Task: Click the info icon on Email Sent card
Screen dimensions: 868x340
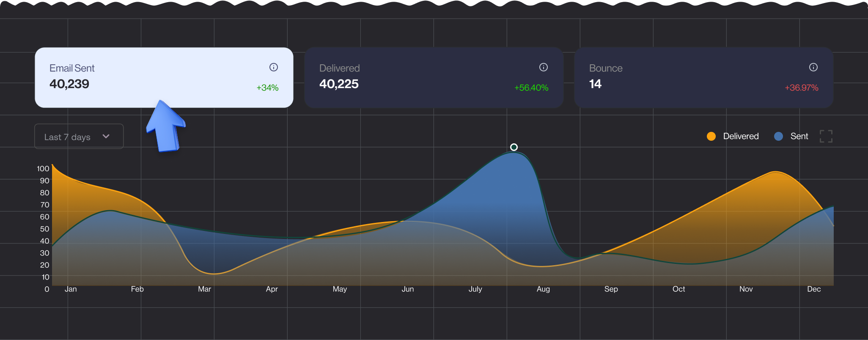Action: 274,67
